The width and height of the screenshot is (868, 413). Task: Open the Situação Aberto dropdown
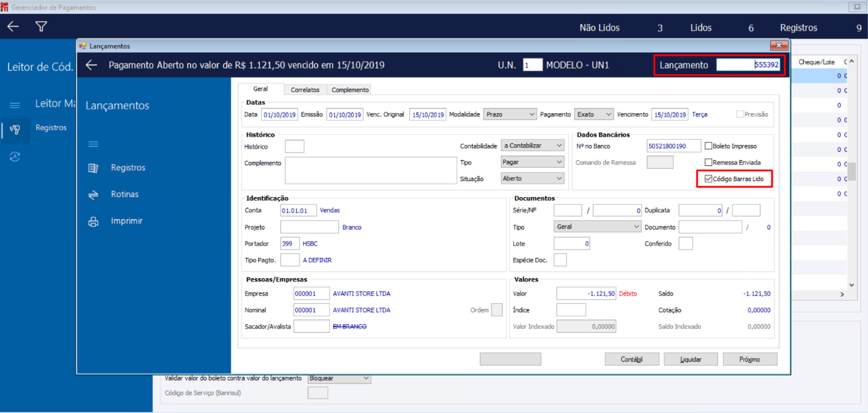(x=533, y=179)
